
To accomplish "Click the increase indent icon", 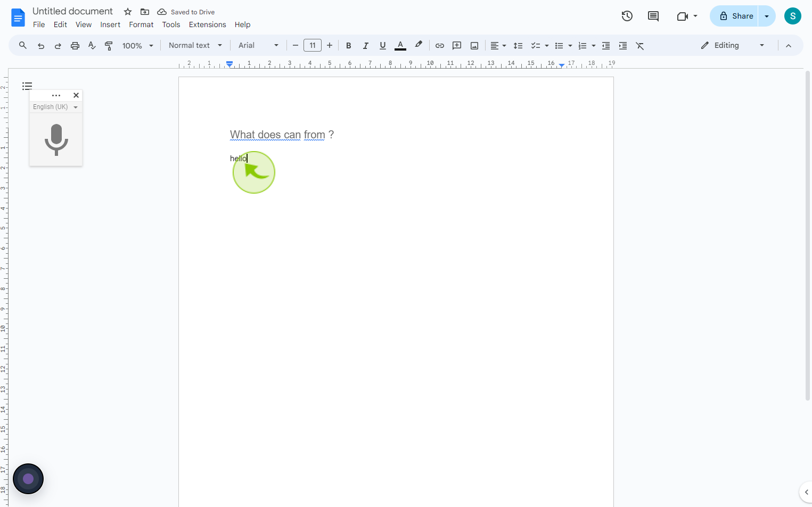I will 623,46.
